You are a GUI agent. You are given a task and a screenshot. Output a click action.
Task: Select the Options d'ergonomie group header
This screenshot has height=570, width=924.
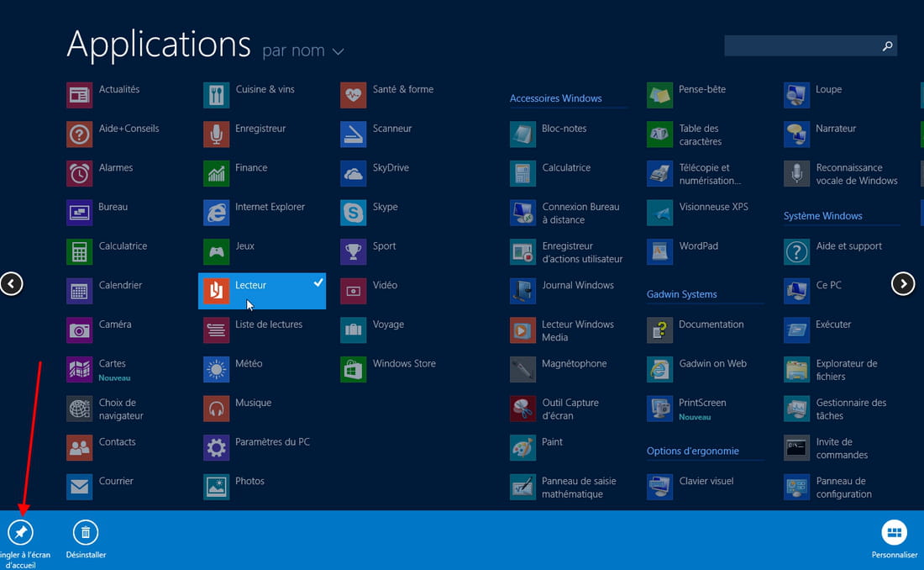click(692, 451)
